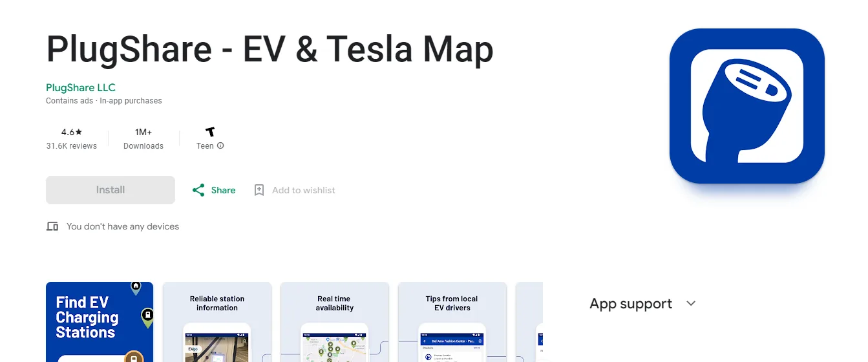Screen dimensions: 868x362
Task: Open the PlugShare LLC developer link
Action: 81,87
